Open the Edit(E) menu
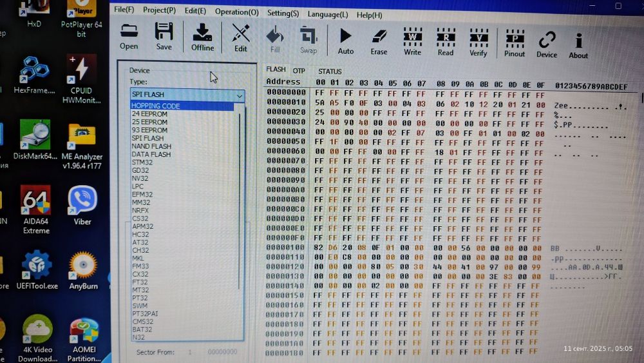The image size is (644, 363). (x=195, y=11)
